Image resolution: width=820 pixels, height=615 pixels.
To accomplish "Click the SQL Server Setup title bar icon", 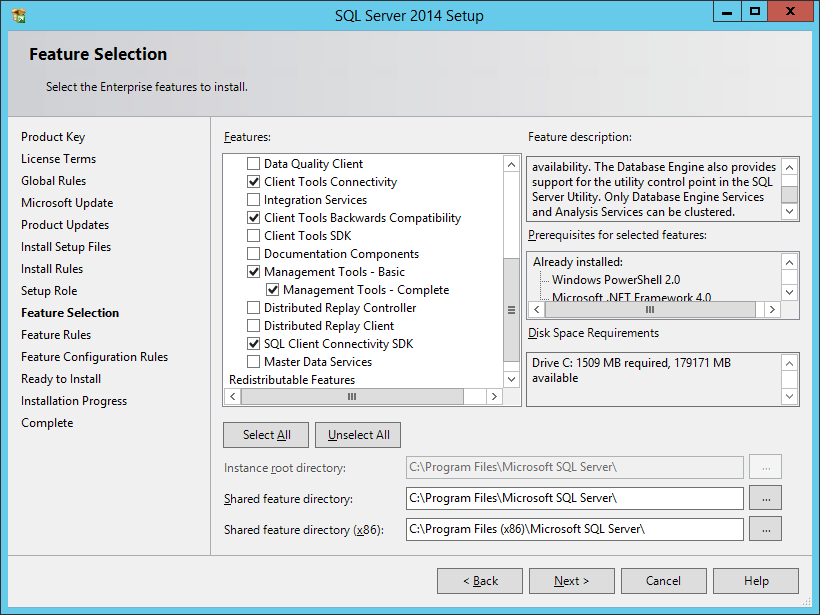I will 19,16.
